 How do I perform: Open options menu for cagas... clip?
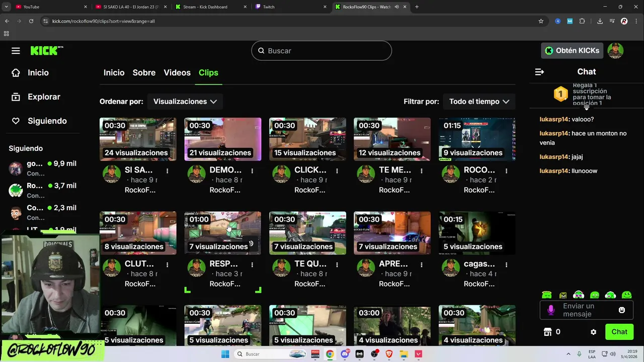[507, 265]
